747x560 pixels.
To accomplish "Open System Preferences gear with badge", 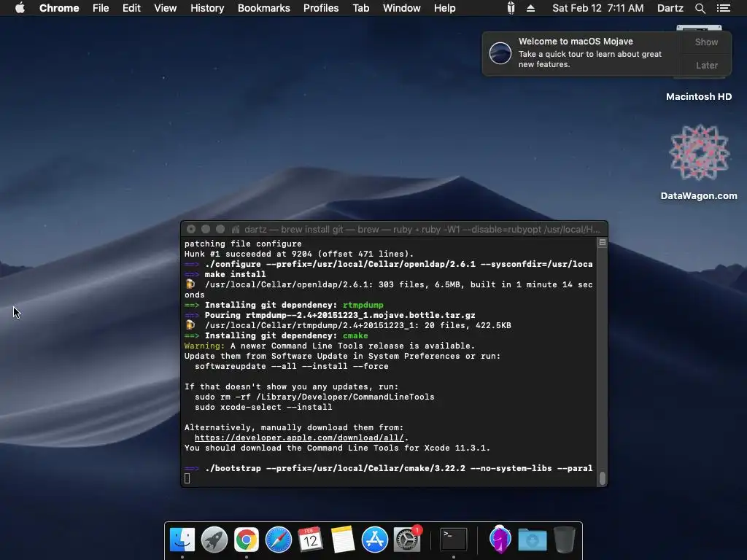I will [407, 540].
